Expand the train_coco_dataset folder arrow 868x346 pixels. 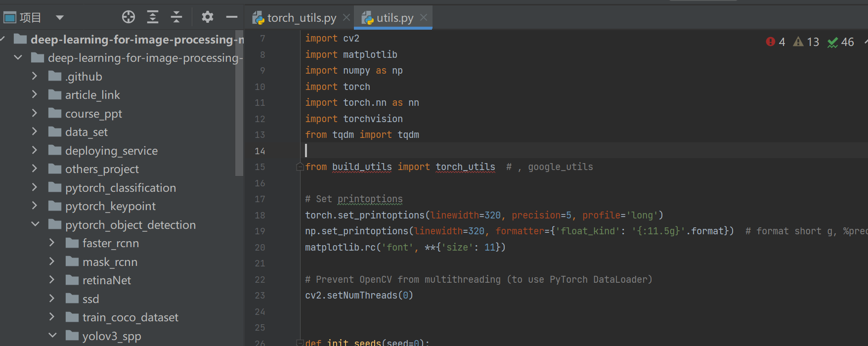pos(51,317)
